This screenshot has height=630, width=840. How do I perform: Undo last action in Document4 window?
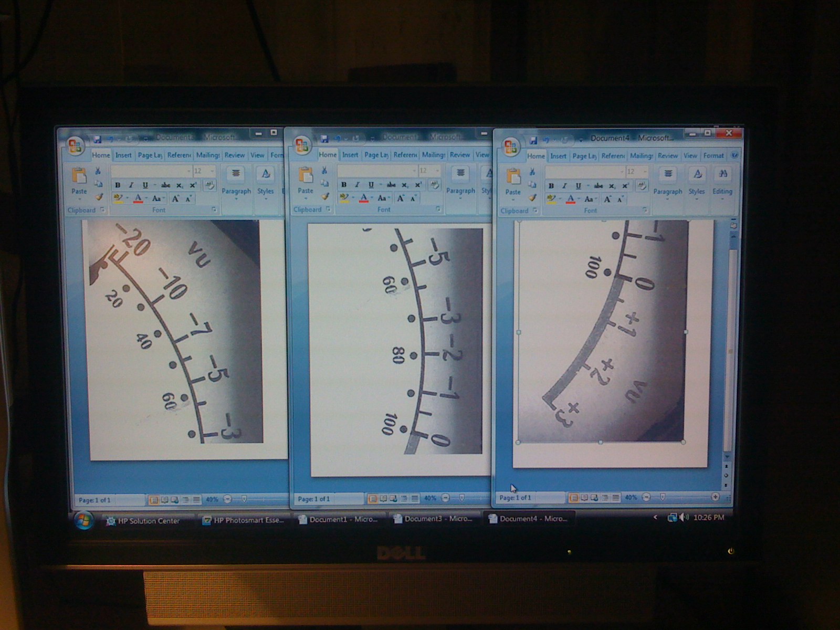(x=547, y=140)
